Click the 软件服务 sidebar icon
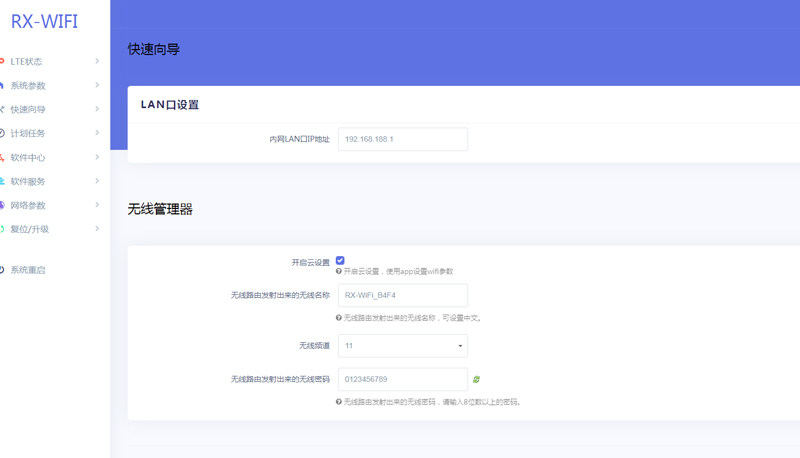800x458 pixels. point(2,181)
